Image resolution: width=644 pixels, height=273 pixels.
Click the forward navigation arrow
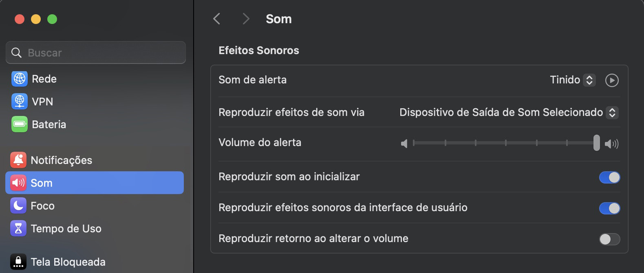coord(245,19)
